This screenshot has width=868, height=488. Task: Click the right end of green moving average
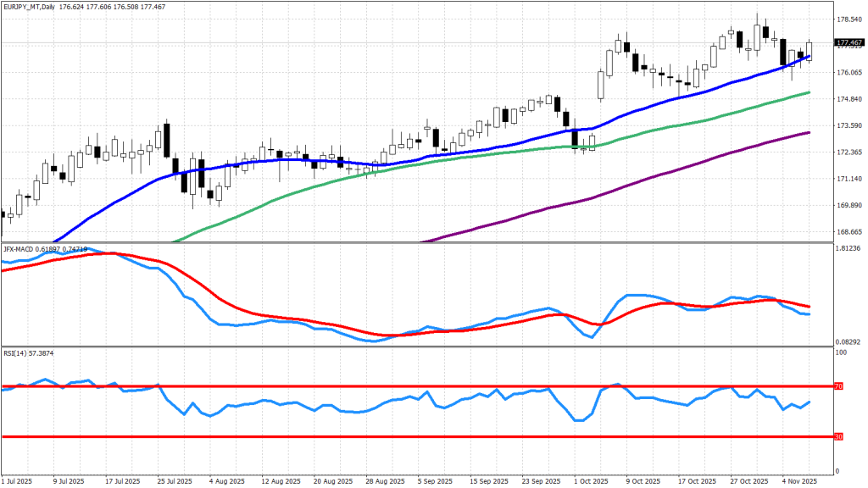click(x=810, y=92)
